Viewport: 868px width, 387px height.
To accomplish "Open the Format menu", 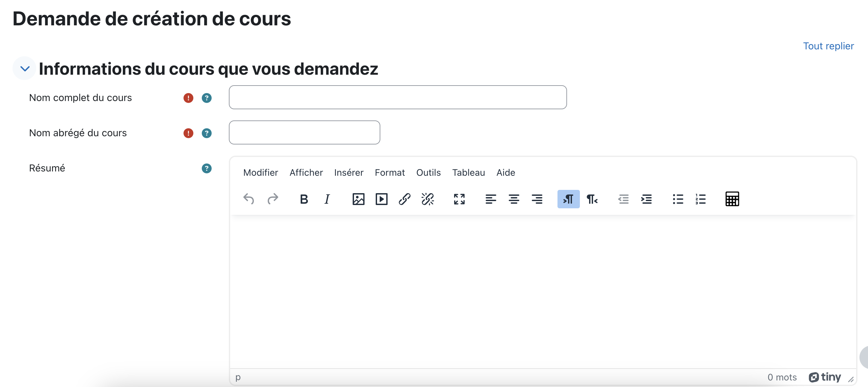I will coord(390,172).
